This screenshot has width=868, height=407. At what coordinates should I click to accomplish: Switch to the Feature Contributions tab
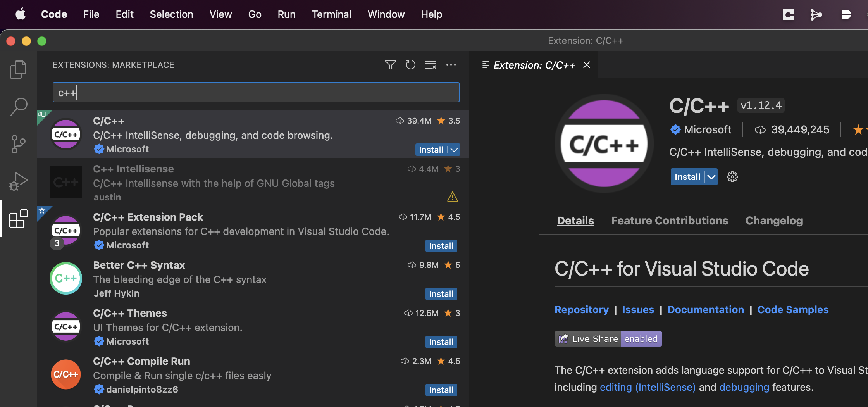[x=670, y=221]
